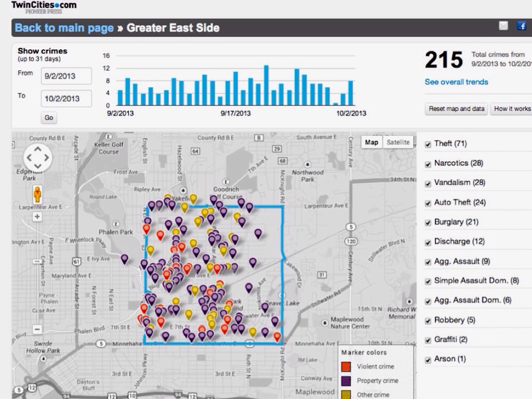The image size is (532, 399).
Task: Click the Go button for dates
Action: point(49,118)
